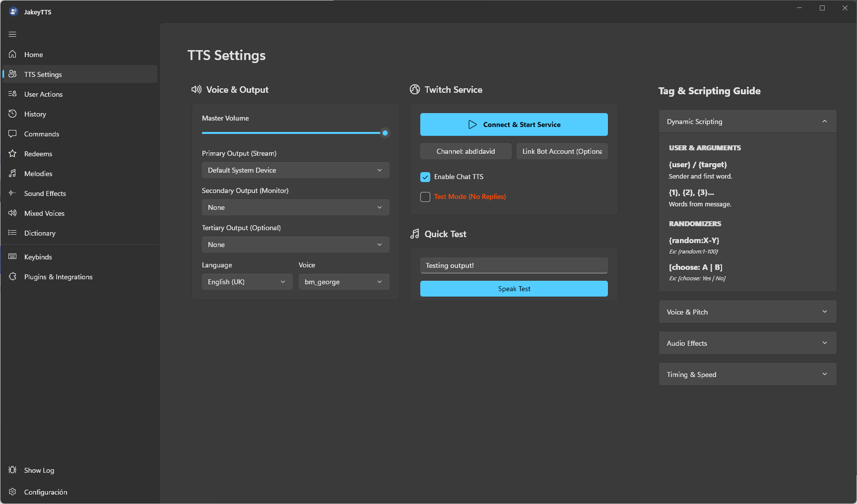Click the Redeems star icon
Image resolution: width=857 pixels, height=504 pixels.
click(12, 153)
